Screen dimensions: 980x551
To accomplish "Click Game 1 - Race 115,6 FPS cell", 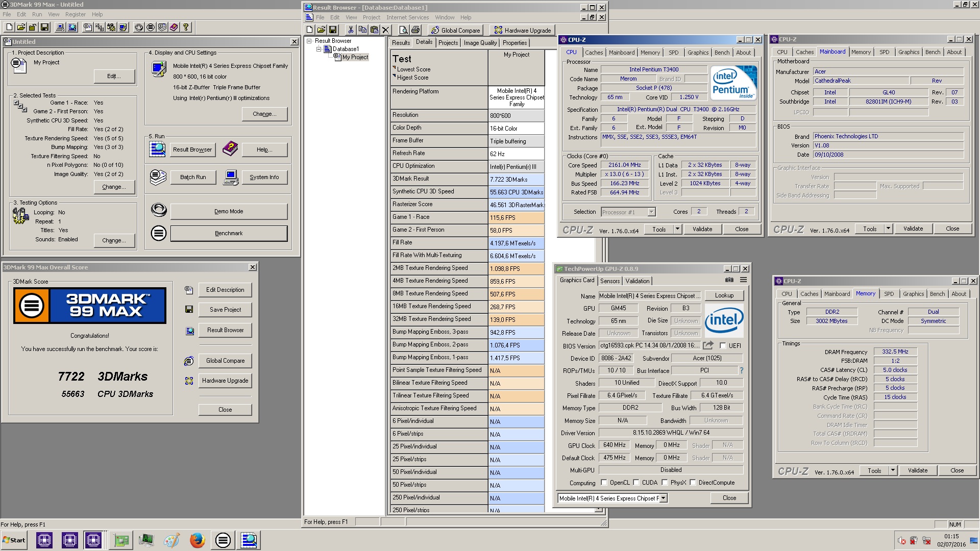I will (517, 217).
